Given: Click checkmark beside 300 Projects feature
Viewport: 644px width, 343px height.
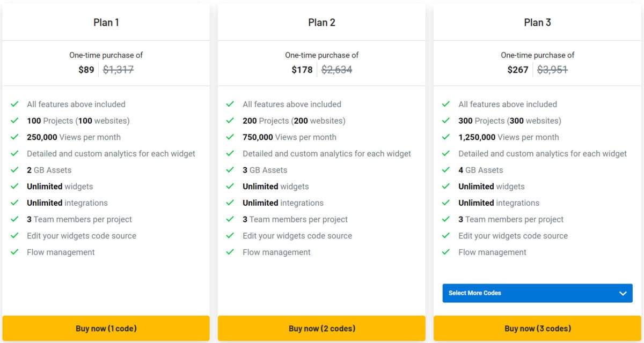Looking at the screenshot, I should (446, 121).
